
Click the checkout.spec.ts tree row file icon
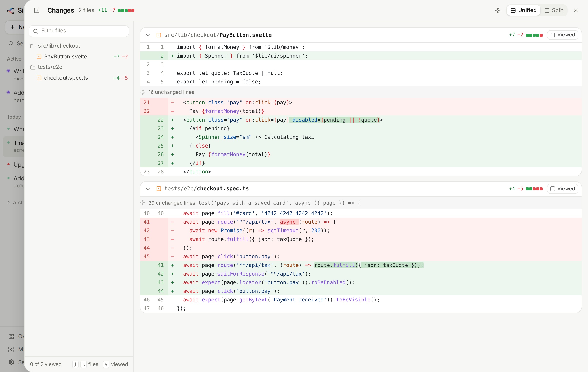[39, 78]
